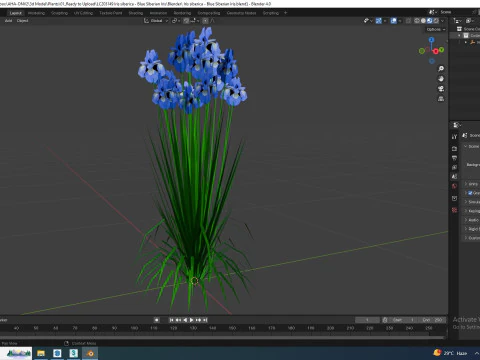Open the World properties tab icon

pyautogui.click(x=454, y=186)
